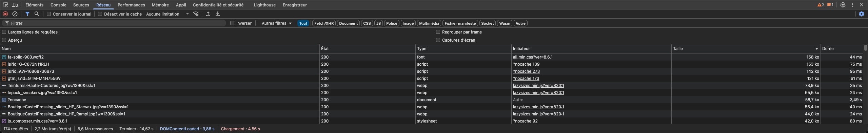Filter requests by Socket
The image size is (868, 133).
487,23
